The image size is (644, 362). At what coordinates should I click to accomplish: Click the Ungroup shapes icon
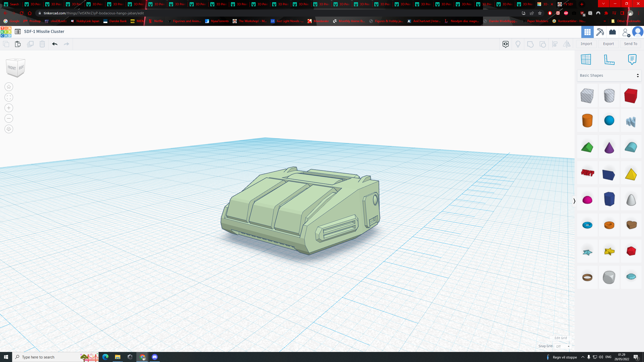[543, 44]
